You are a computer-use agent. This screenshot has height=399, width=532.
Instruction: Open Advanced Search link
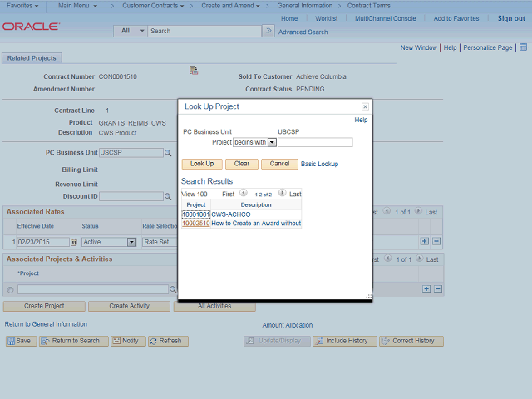[303, 32]
